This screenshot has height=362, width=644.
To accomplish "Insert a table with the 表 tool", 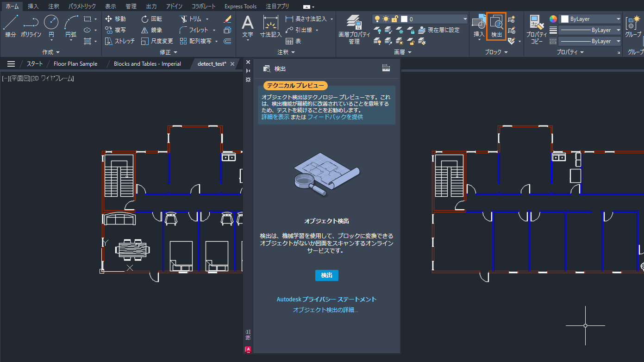I will (x=293, y=41).
